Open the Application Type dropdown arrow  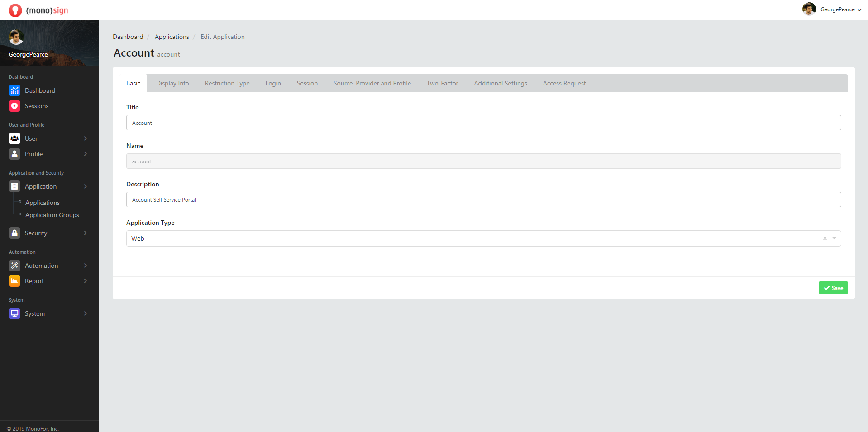(834, 238)
